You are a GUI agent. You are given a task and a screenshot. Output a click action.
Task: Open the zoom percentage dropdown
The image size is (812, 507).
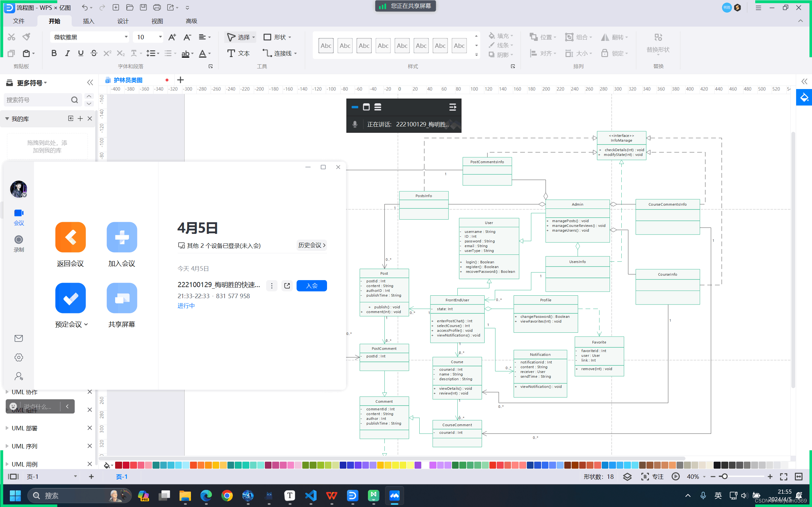[x=704, y=477]
